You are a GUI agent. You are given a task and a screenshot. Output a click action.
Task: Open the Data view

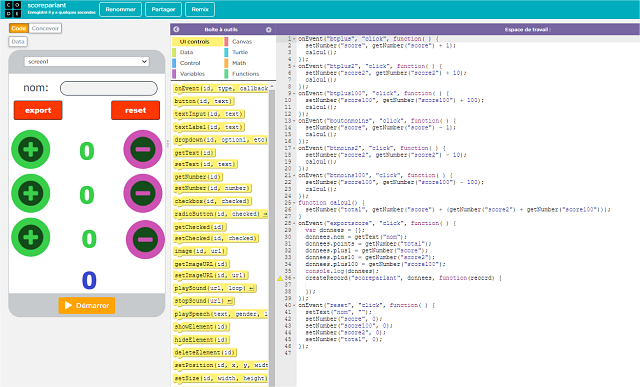[x=18, y=41]
